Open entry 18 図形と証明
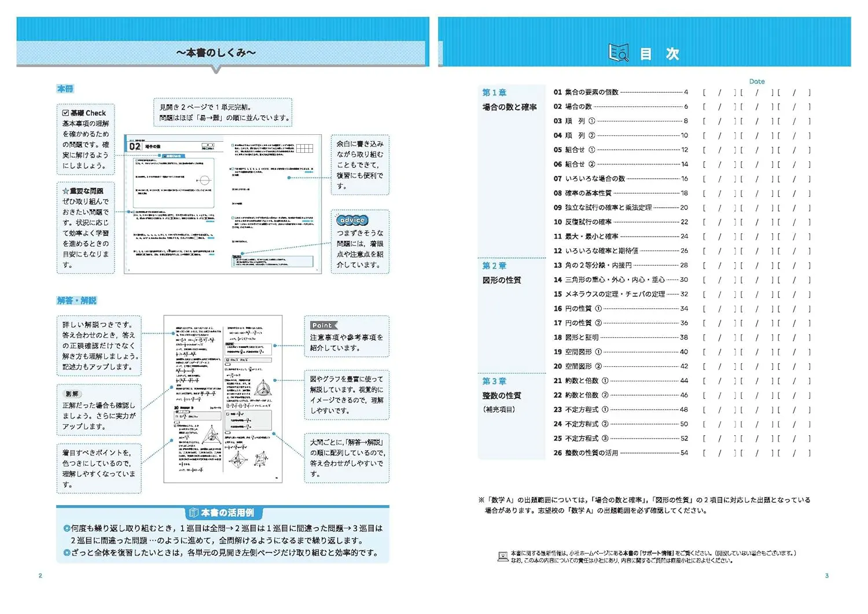Screen dimensions: 868x614 tap(620, 337)
